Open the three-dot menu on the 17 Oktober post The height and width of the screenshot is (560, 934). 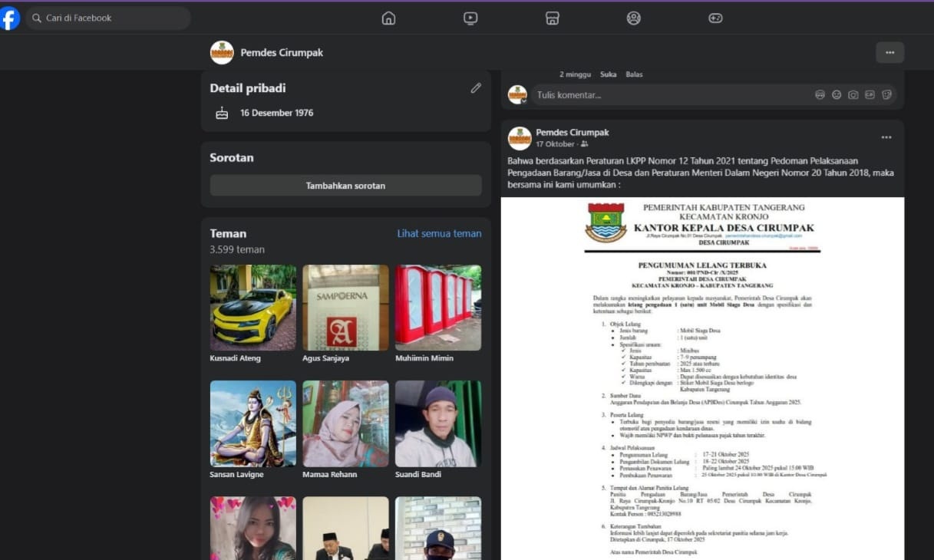click(886, 137)
